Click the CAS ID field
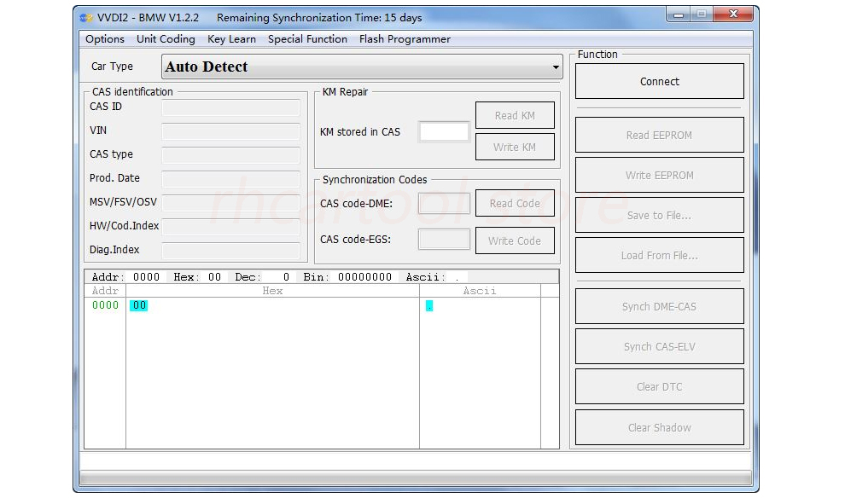 [230, 107]
